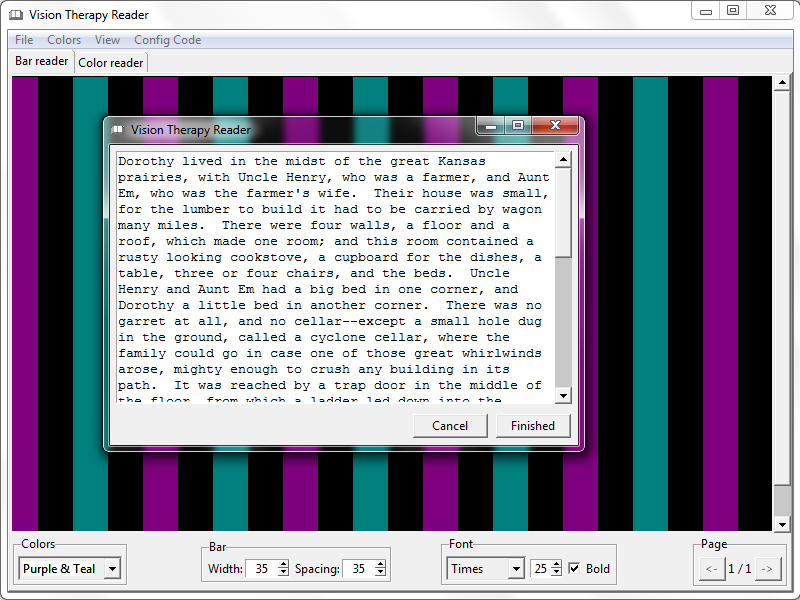This screenshot has width=800, height=600.
Task: Click the Finished button
Action: coord(533,425)
